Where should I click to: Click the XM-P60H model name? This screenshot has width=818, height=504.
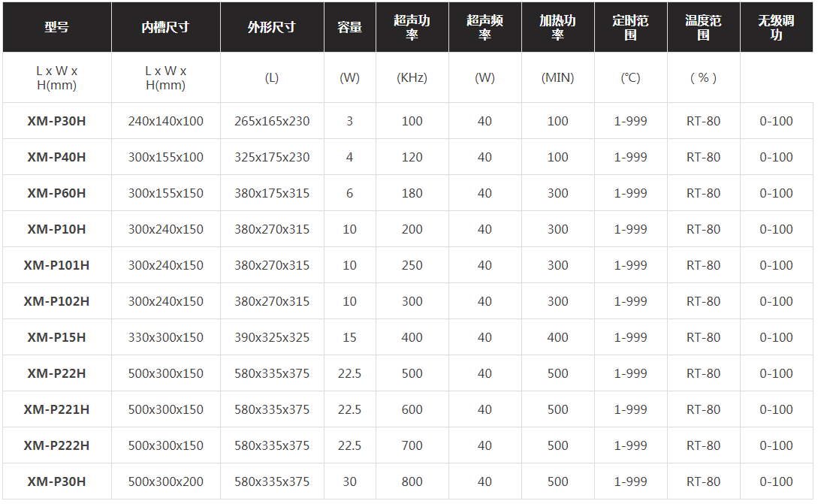[57, 193]
